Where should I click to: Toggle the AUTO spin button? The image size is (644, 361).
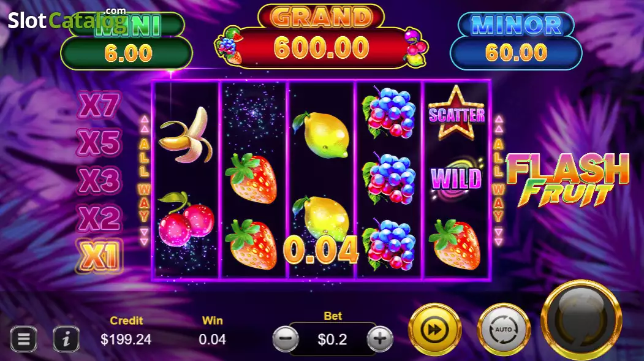[x=504, y=329]
